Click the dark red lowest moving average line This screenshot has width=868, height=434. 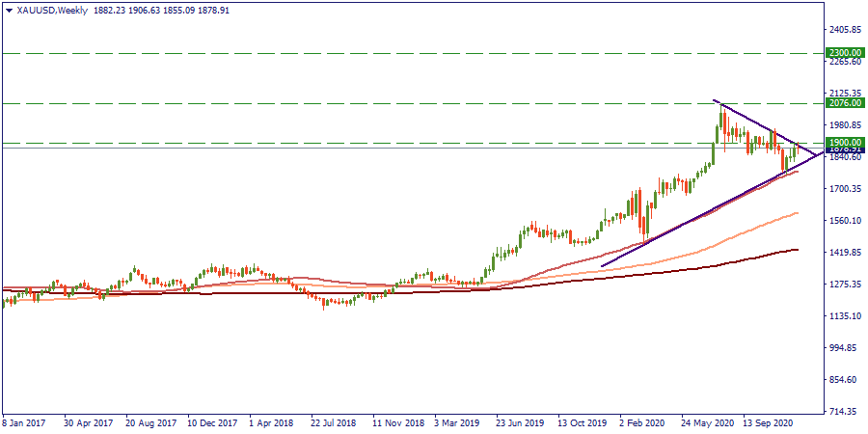pyautogui.click(x=733, y=259)
